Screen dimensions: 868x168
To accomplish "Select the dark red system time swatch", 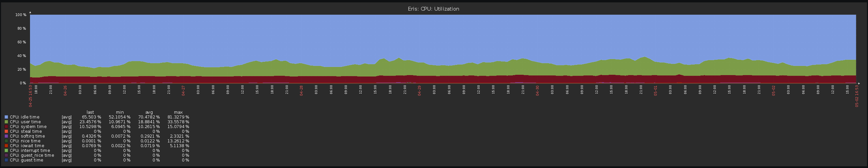I will click(6, 127).
